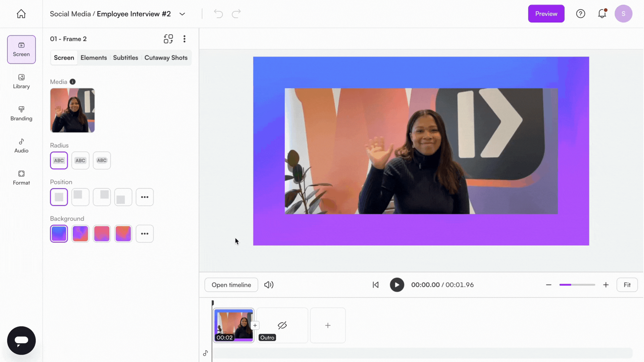Open the Audio sidebar panel

click(21, 146)
